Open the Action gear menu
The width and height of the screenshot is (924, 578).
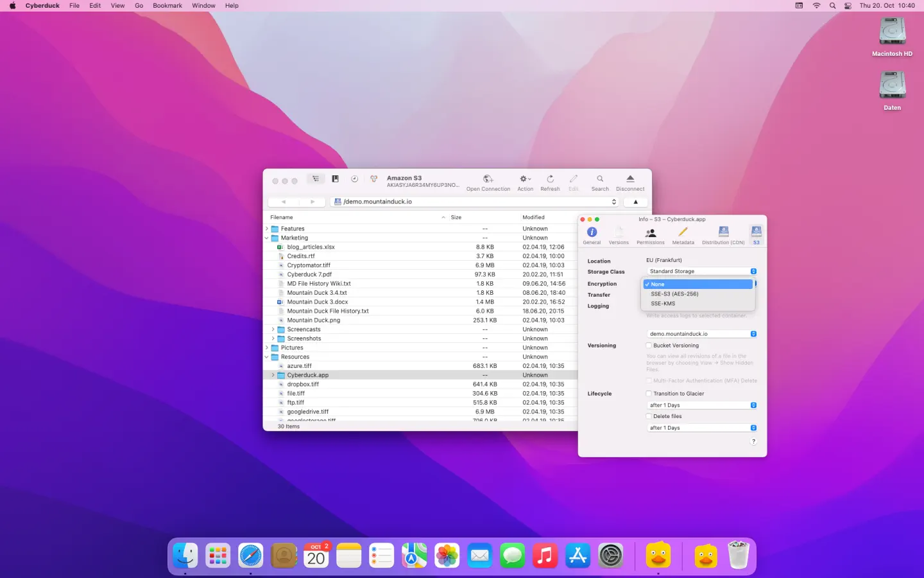(x=525, y=179)
